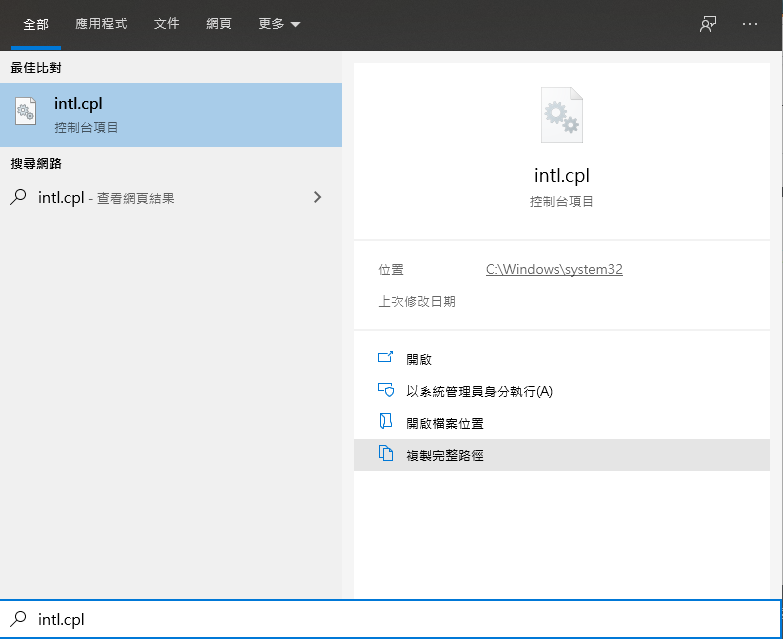The height and width of the screenshot is (639, 783).
Task: Choose 開啟檔案位置 action
Action: (562, 423)
